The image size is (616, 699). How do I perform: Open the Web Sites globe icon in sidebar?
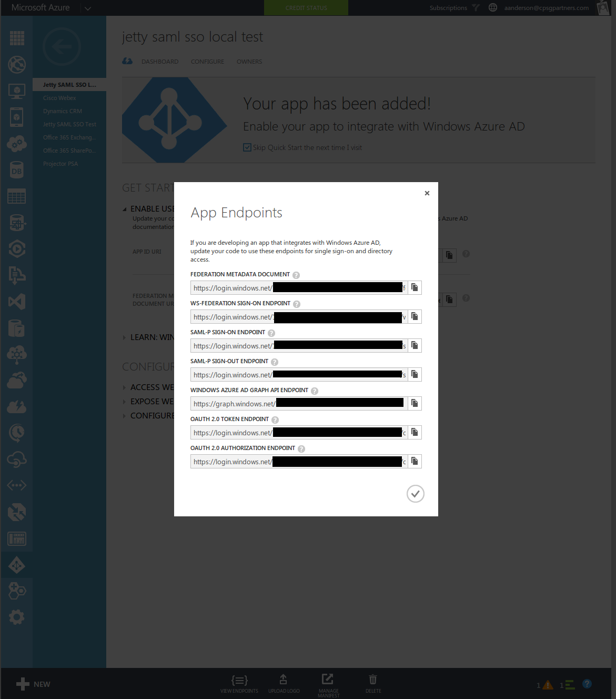(x=17, y=64)
